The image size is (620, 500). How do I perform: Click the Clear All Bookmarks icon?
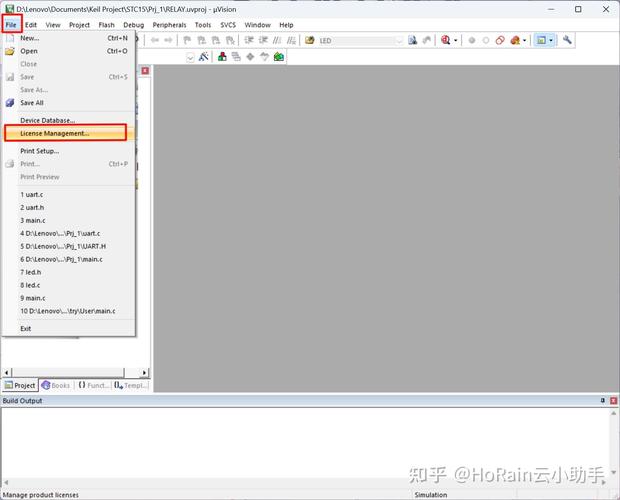230,40
